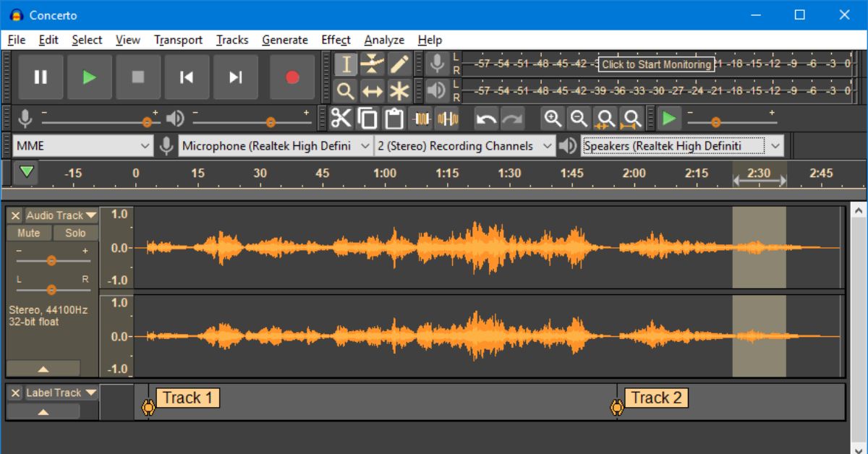
Task: Zoom in with the magnifier plus icon
Action: tap(553, 119)
